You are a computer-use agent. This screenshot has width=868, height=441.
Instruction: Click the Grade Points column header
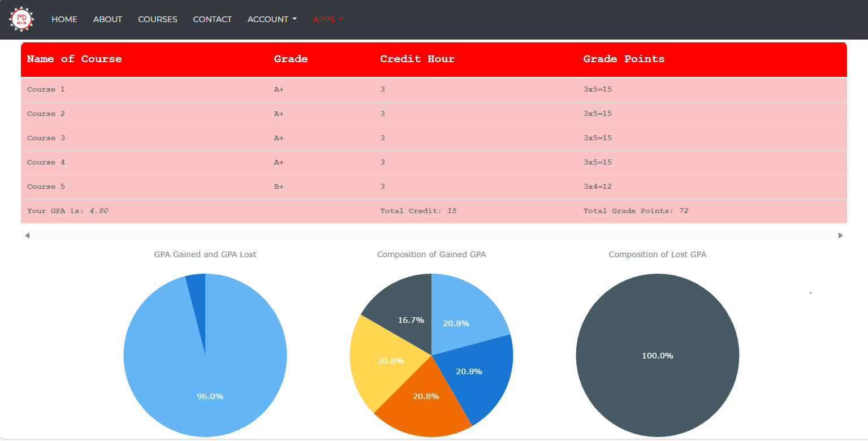click(x=624, y=59)
